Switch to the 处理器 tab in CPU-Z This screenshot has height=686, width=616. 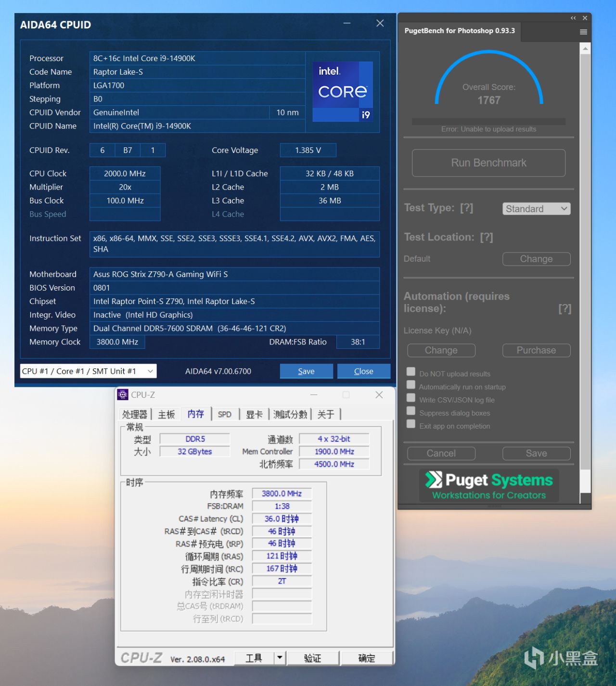pos(135,414)
